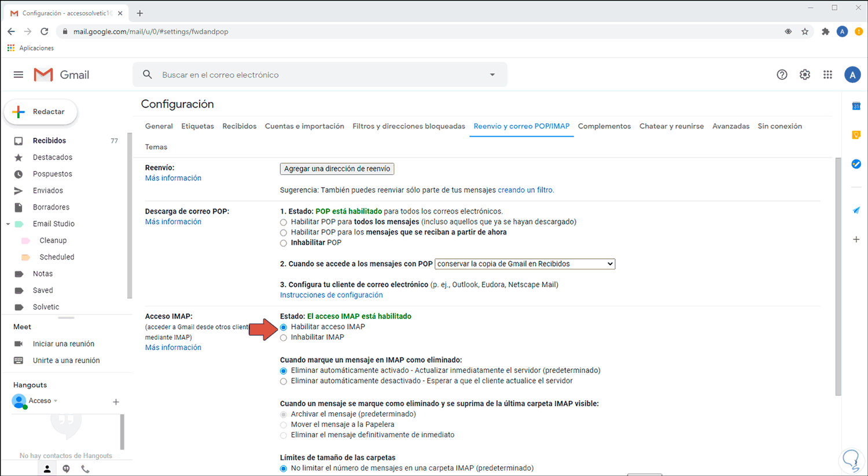Choose Eliminar automáticamente desactivado option
Screen dimensions: 868x476
284,382
